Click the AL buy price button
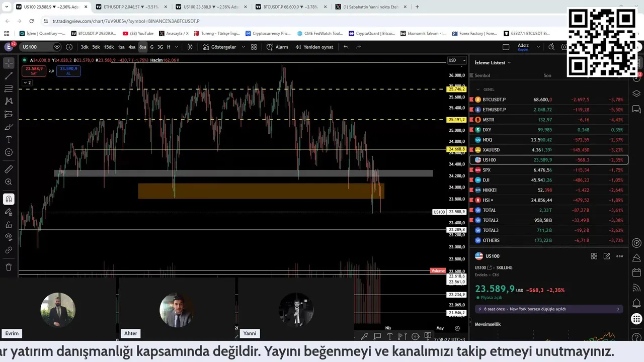 (x=68, y=70)
